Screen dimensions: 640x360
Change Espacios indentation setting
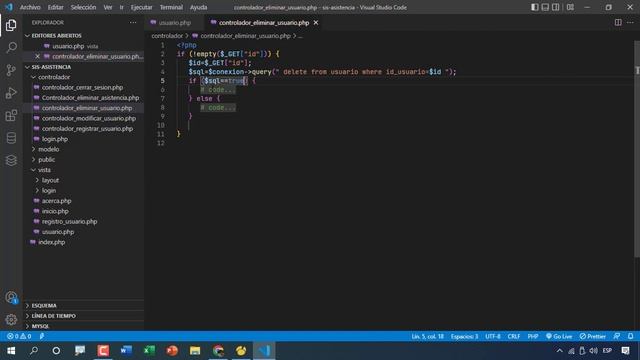click(x=464, y=336)
